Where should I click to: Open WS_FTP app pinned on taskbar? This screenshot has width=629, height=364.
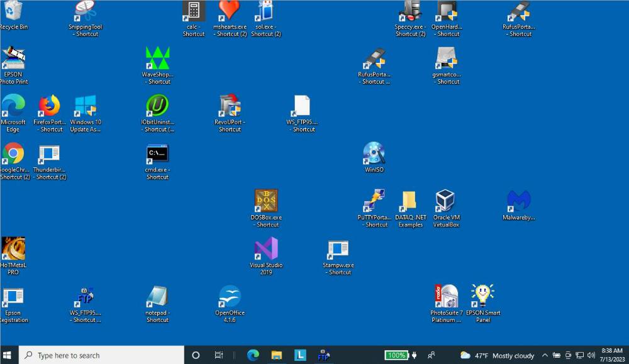pyautogui.click(x=323, y=355)
